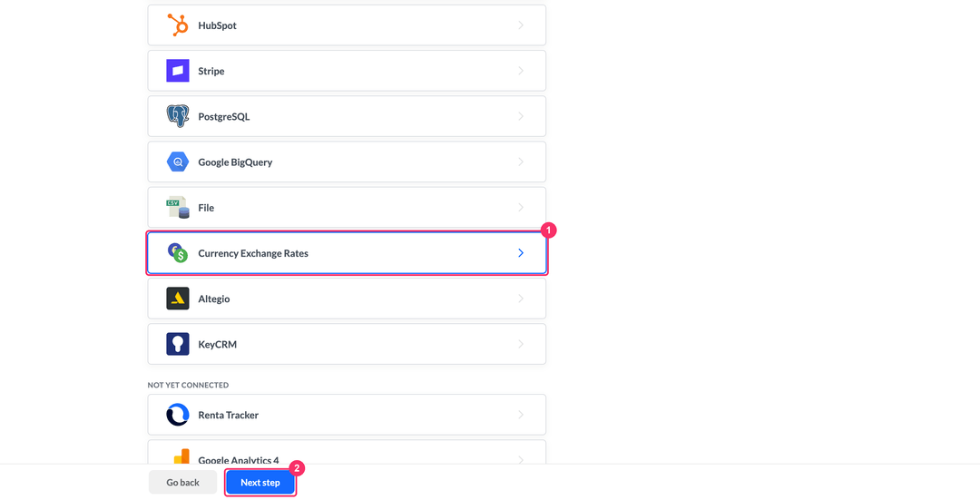The height and width of the screenshot is (500, 980).
Task: Select the Google Analytics 4 label
Action: tap(239, 459)
